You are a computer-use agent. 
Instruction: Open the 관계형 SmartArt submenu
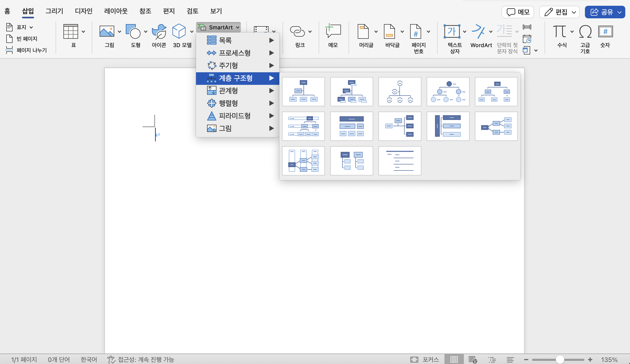tap(238, 91)
